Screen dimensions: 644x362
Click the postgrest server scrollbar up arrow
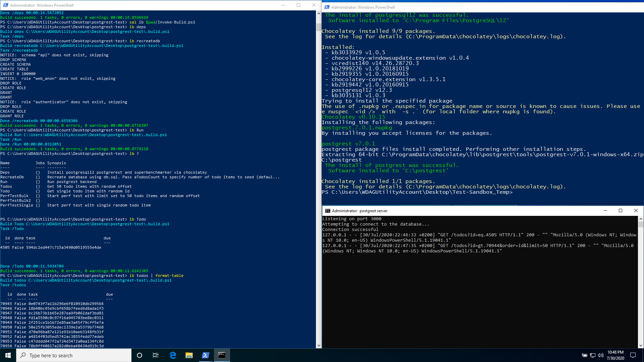tap(641, 219)
